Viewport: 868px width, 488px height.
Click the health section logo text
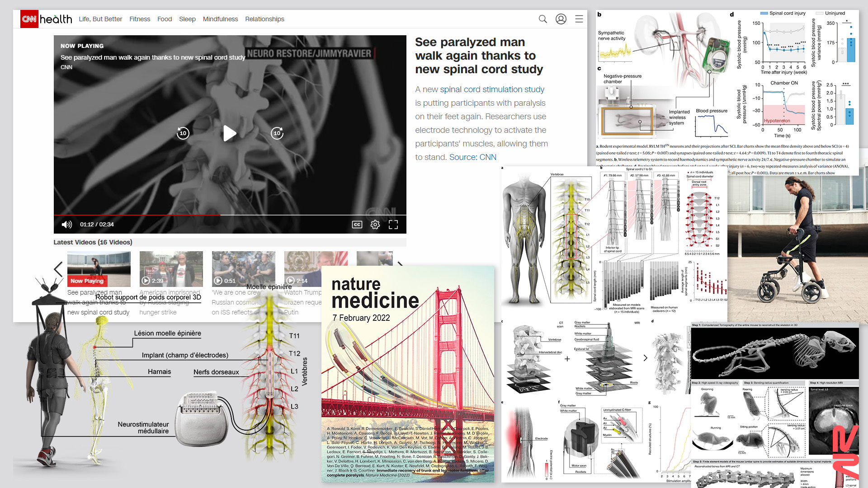pos(56,19)
